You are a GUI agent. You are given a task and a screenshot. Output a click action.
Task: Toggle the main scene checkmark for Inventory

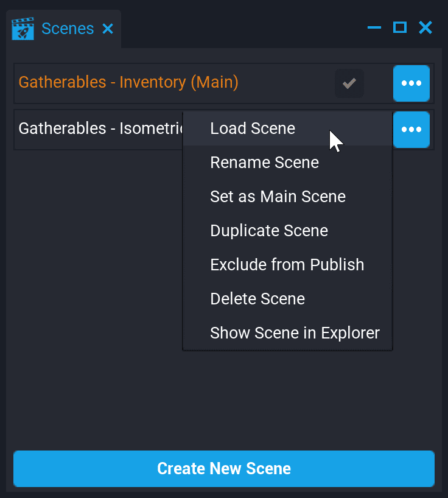[x=349, y=83]
